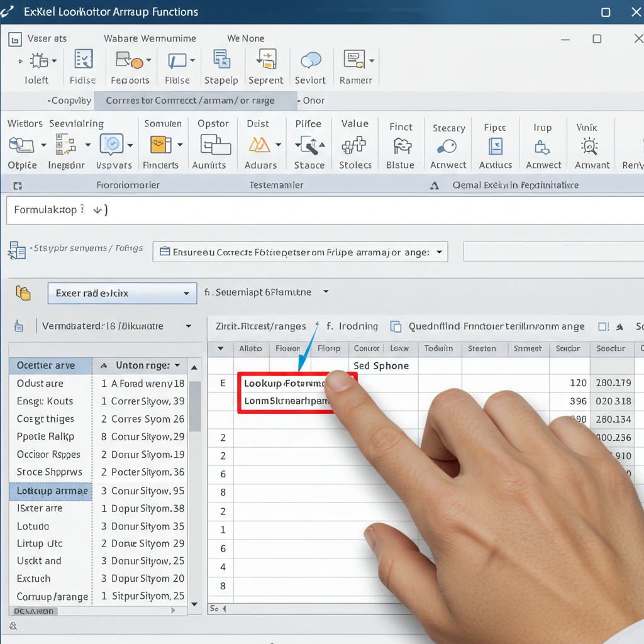Open the Ramerr dropdown arrow
This screenshot has height=644, width=644.
pyautogui.click(x=372, y=61)
